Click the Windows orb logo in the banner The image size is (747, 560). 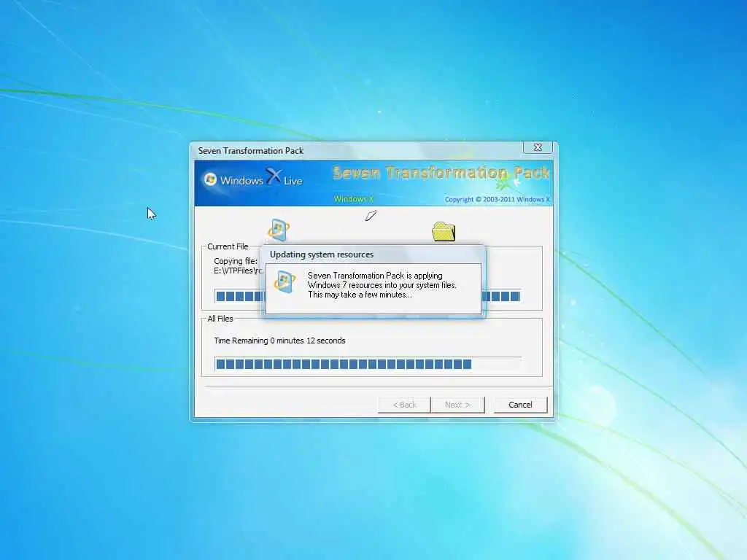(x=210, y=179)
